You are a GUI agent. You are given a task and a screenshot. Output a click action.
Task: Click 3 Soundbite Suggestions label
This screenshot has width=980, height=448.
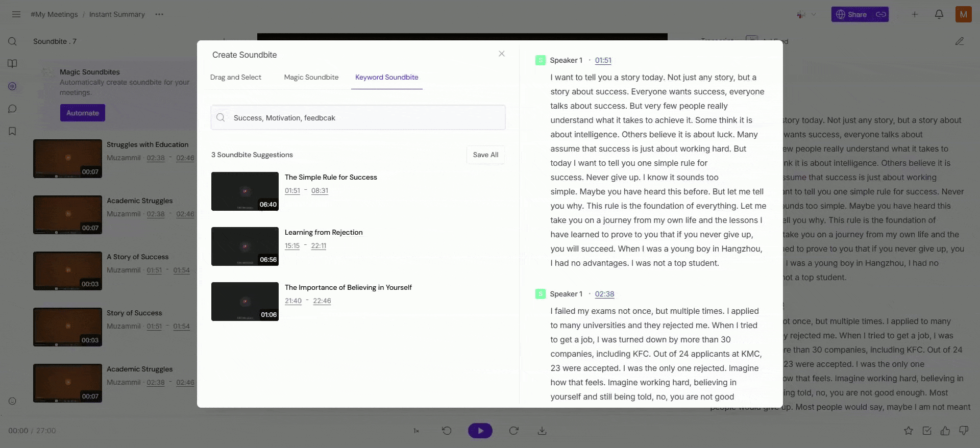[x=252, y=155]
